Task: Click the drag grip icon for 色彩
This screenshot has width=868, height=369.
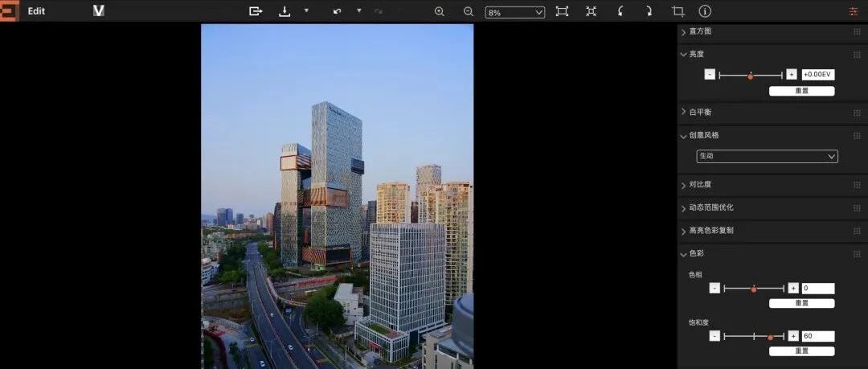Action: click(857, 254)
